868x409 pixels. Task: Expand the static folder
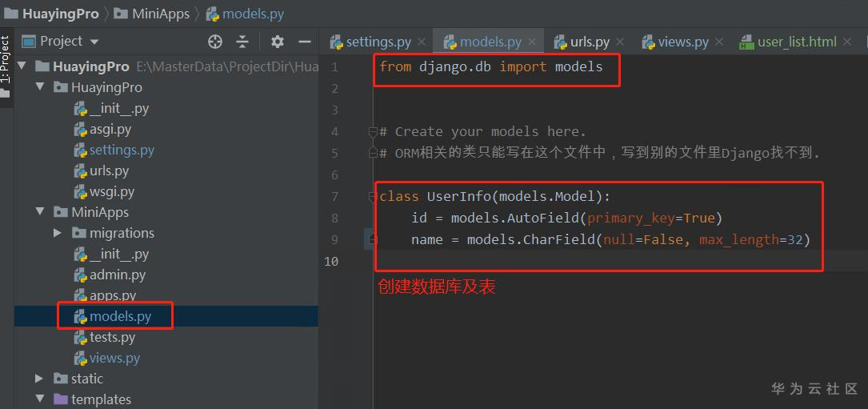39,379
